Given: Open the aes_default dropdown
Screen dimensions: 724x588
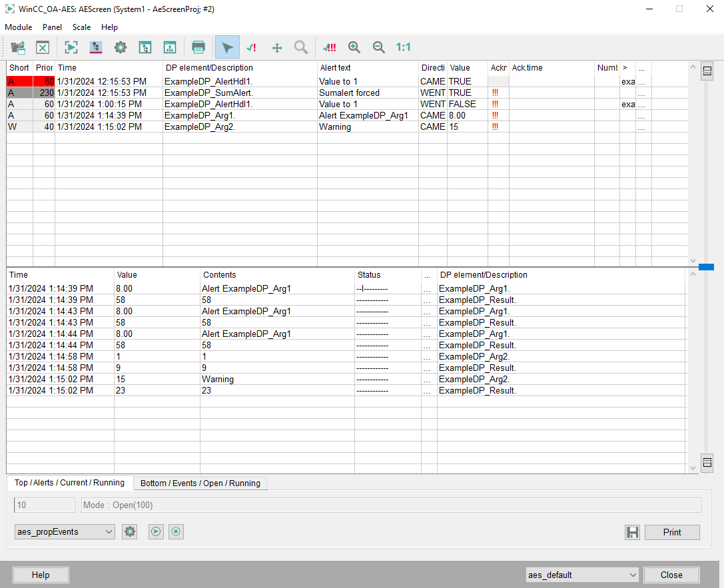Looking at the screenshot, I should (581, 575).
